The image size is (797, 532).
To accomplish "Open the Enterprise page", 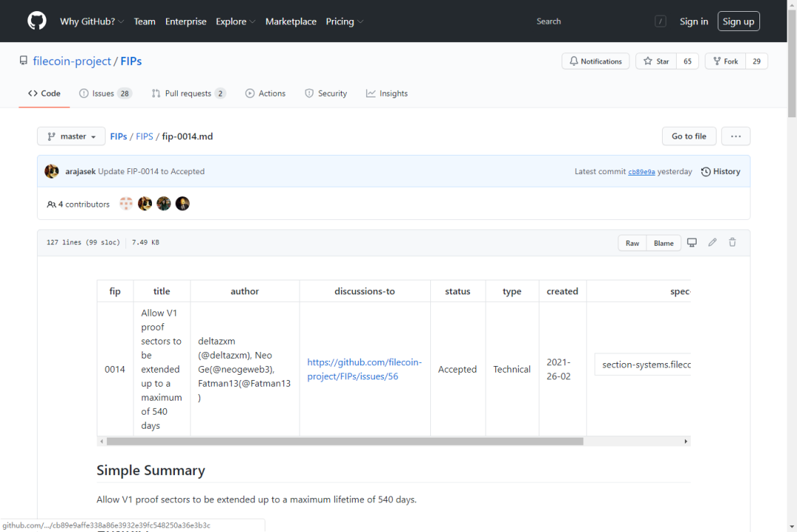I will [185, 21].
